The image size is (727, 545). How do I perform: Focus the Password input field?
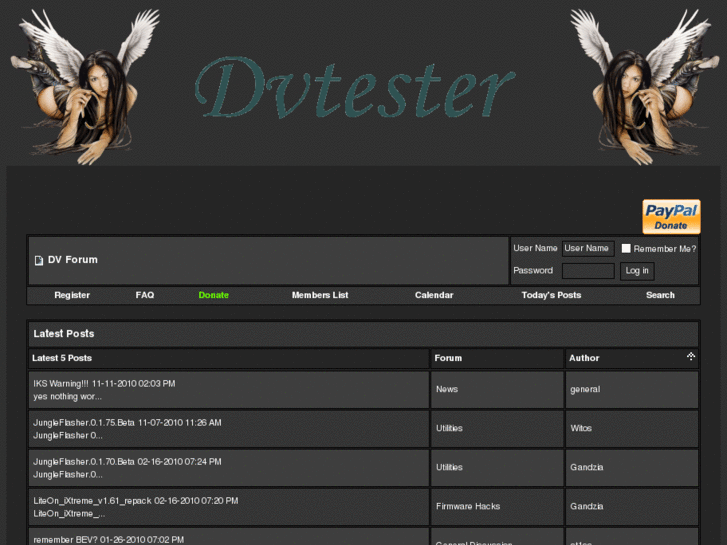point(588,271)
